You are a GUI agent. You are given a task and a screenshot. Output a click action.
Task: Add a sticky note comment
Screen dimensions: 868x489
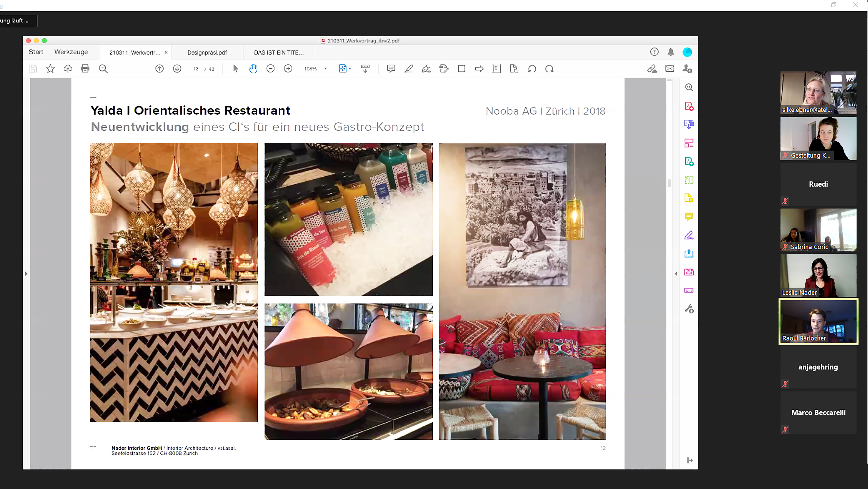tap(391, 69)
